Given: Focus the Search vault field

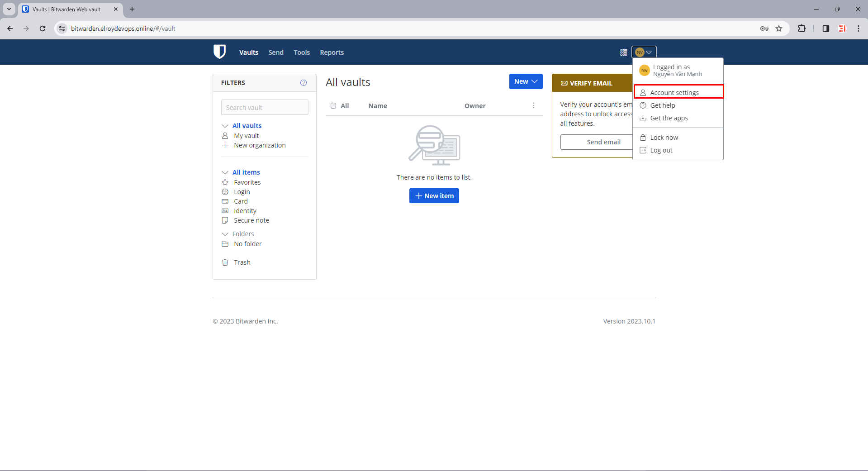Looking at the screenshot, I should (x=265, y=107).
